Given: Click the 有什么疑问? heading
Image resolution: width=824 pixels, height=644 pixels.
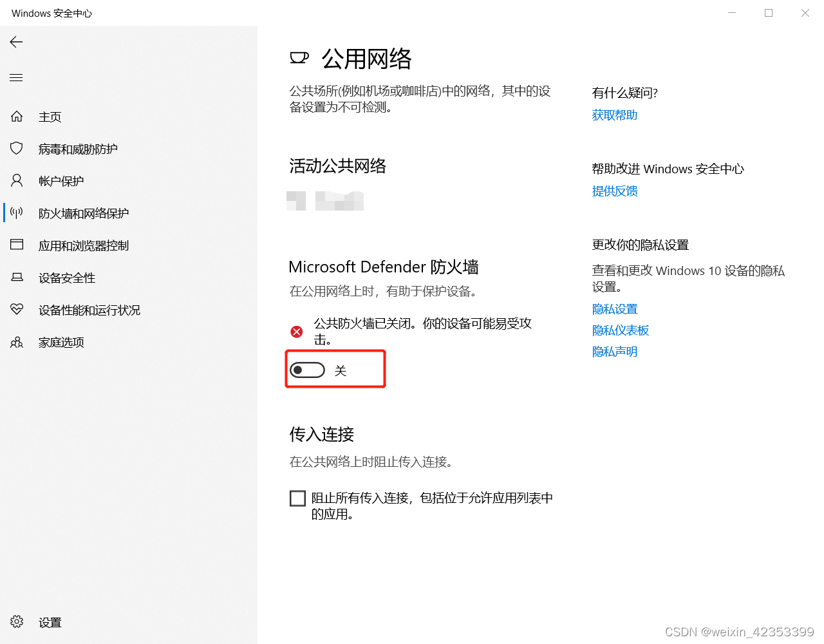Looking at the screenshot, I should pyautogui.click(x=625, y=93).
